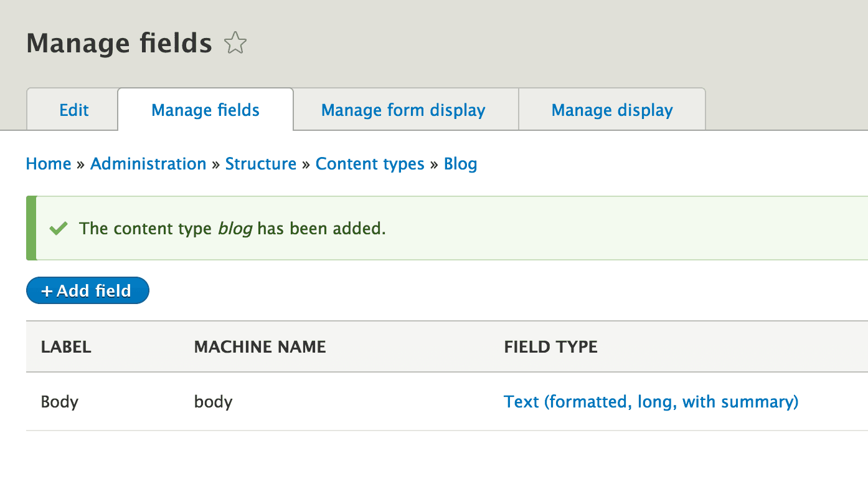Click the MACHINE NAME column header
This screenshot has width=868, height=481.
pos(260,347)
